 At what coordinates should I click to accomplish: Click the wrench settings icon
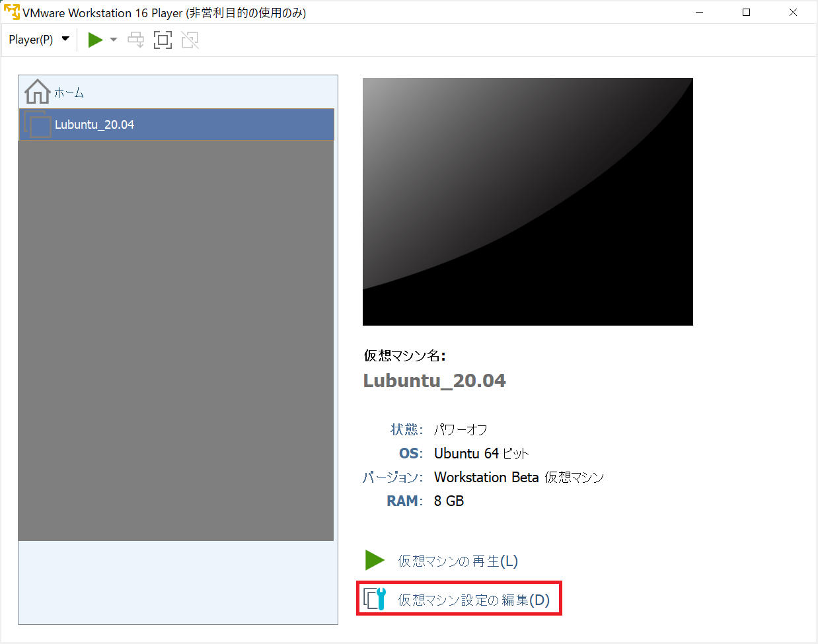[375, 599]
